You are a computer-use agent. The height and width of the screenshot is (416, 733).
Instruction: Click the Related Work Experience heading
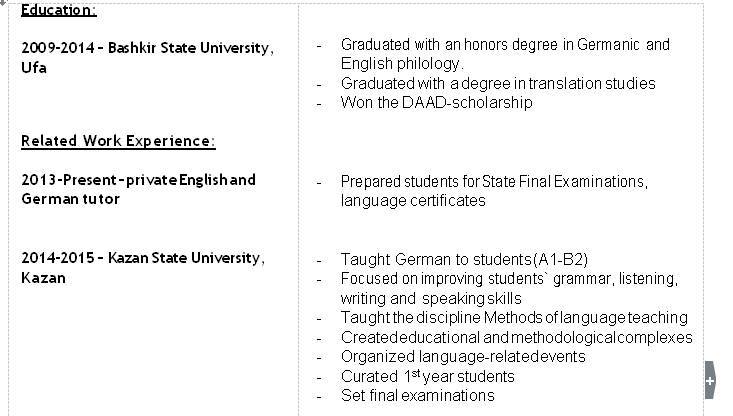click(x=118, y=141)
